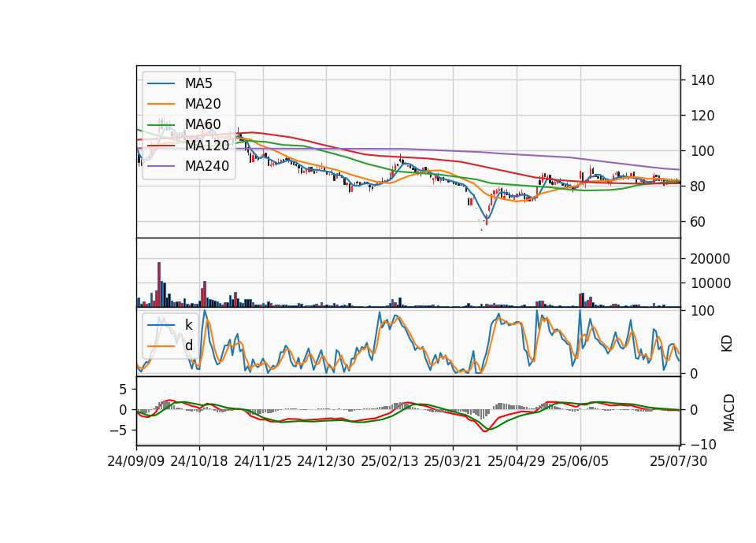Image resolution: width=756 pixels, height=543 pixels.
Task: Click the 25/03/21 date label
Action: click(453, 461)
